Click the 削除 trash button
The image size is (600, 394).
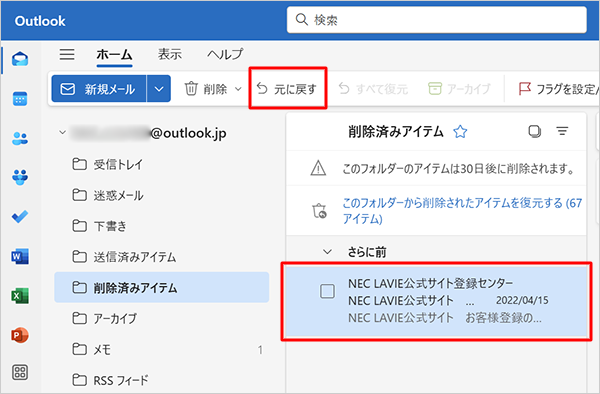pyautogui.click(x=206, y=89)
